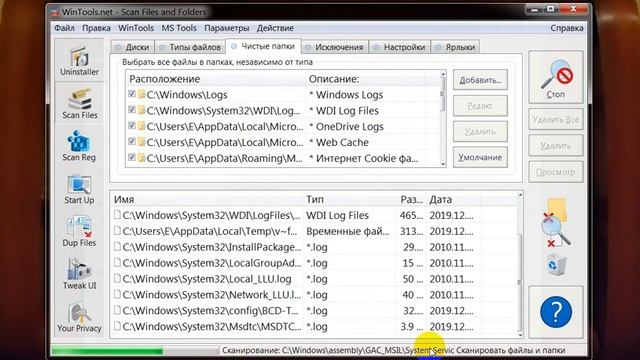Click the Просмотр button
The height and width of the screenshot is (360, 640).
coord(556,172)
